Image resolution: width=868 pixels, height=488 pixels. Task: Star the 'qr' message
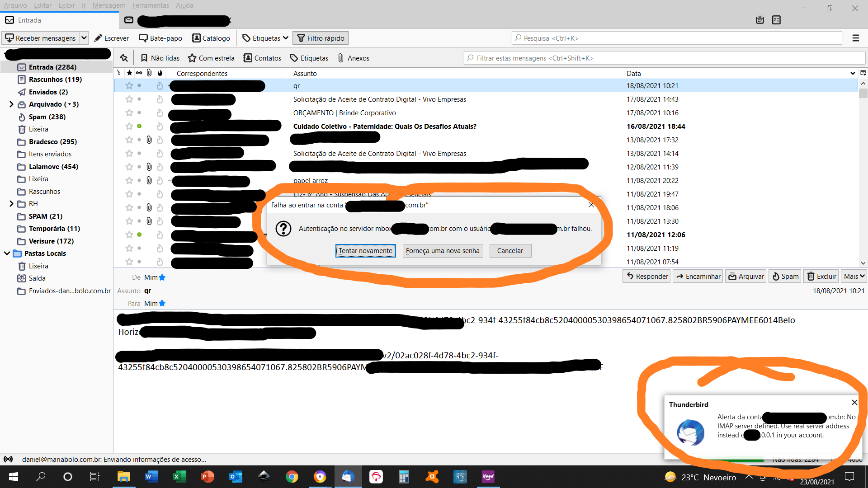[129, 85]
